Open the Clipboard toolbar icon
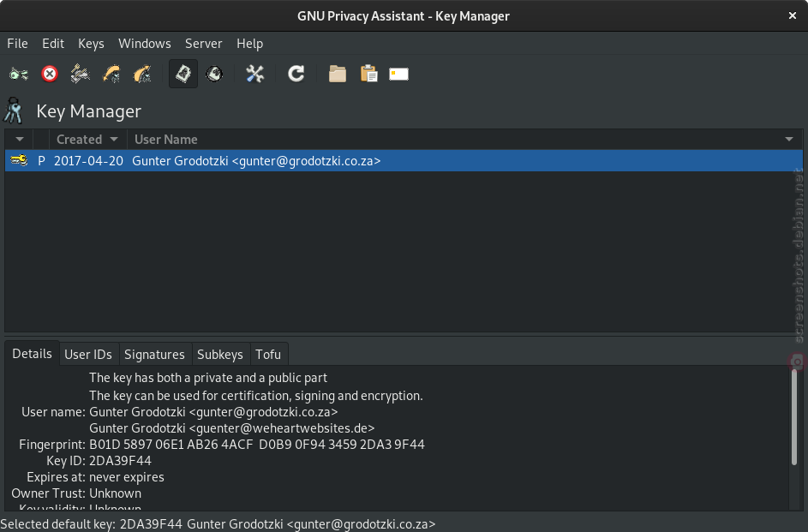808x532 pixels. click(368, 75)
